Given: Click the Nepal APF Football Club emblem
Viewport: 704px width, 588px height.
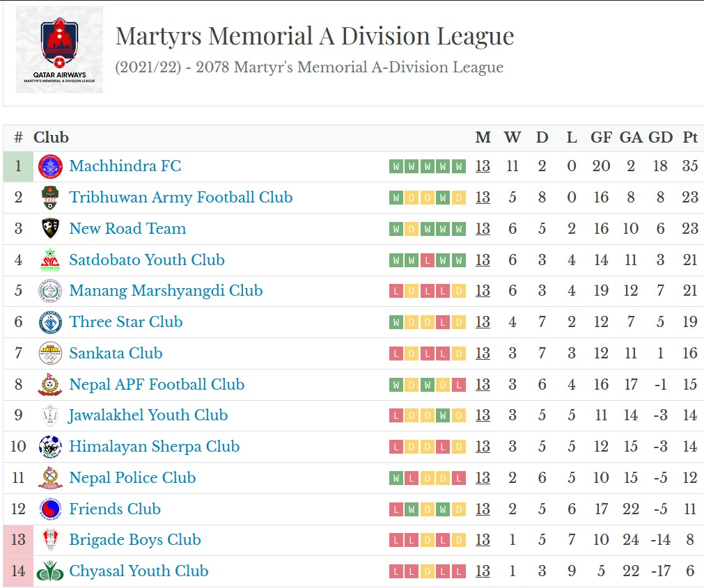Looking at the screenshot, I should tap(50, 385).
